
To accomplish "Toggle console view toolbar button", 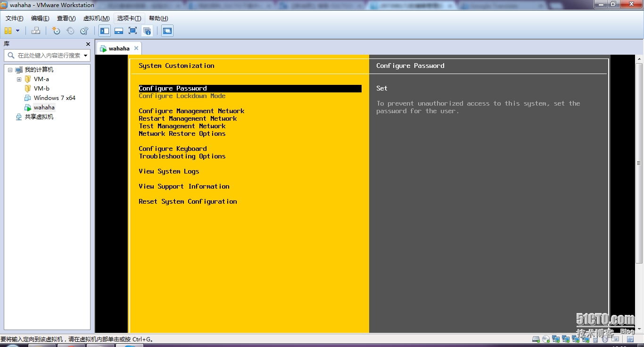I will (167, 31).
